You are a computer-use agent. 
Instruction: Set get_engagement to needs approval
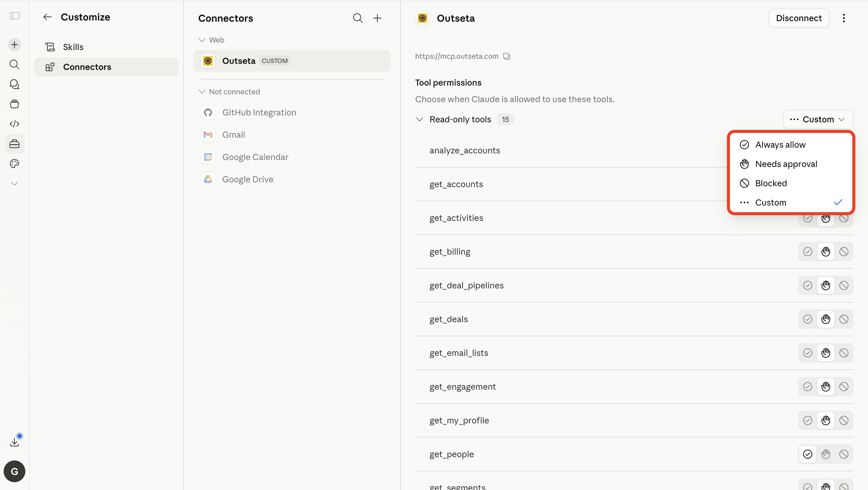pyautogui.click(x=826, y=387)
